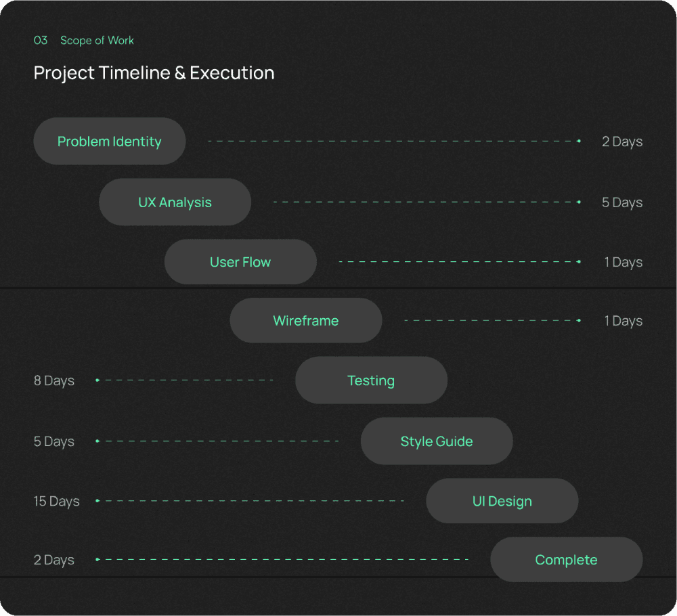Click the 2 Days label beside Problem Identity
The width and height of the screenshot is (677, 616).
622,141
